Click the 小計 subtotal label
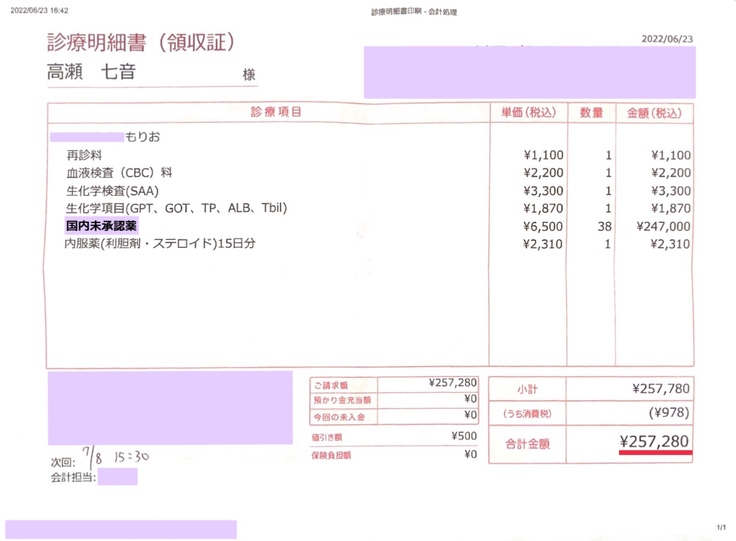736x541 pixels. pos(527,387)
